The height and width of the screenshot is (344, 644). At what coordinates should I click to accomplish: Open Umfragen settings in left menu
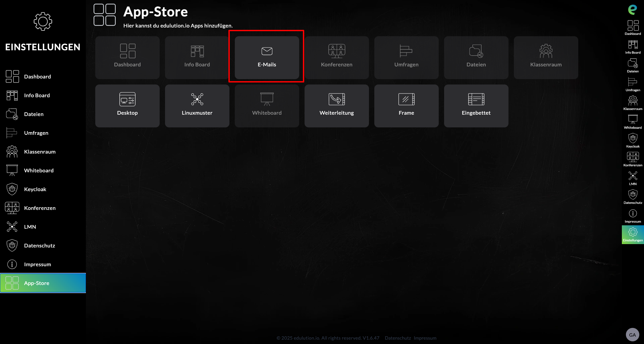[x=36, y=133]
